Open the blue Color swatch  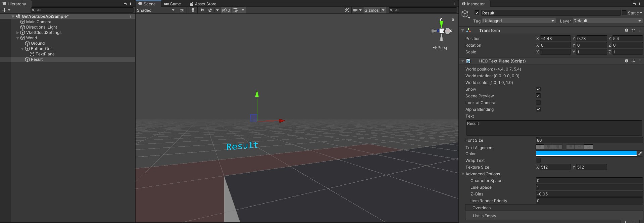point(586,153)
